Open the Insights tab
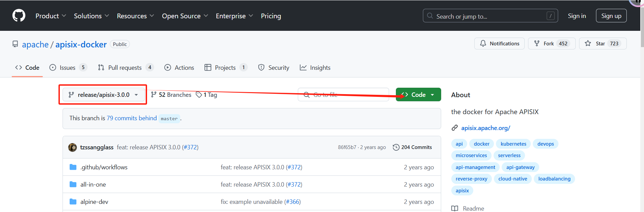This screenshot has height=212, width=644. point(315,68)
